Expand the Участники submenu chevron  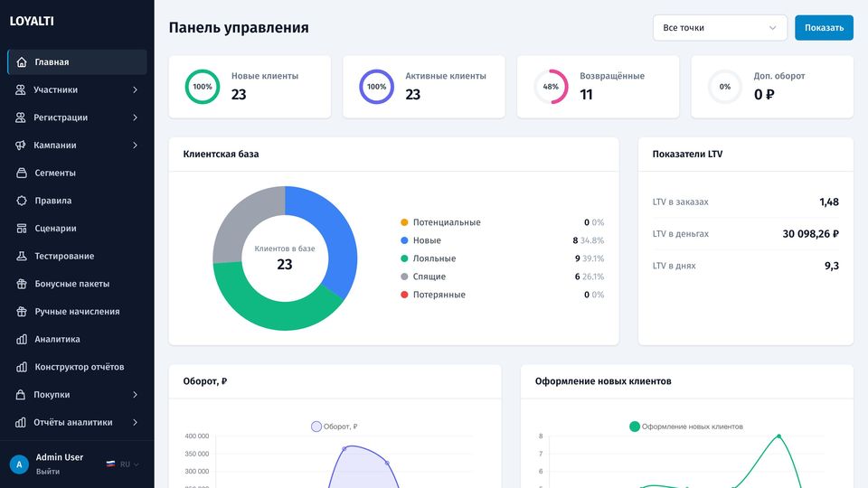pos(135,89)
